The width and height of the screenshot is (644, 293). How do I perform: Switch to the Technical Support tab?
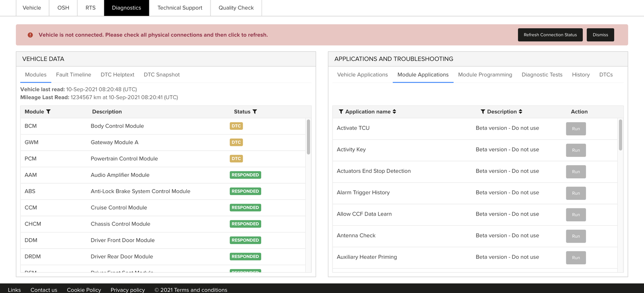click(x=180, y=8)
